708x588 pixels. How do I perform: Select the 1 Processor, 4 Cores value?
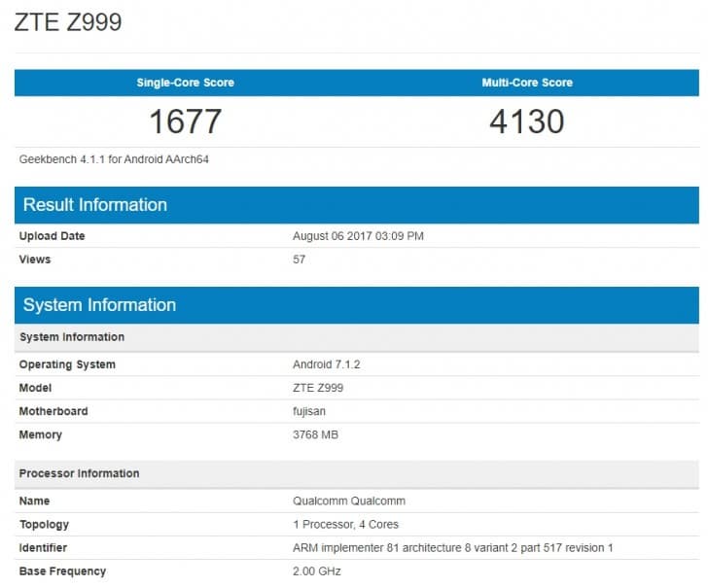click(x=345, y=525)
